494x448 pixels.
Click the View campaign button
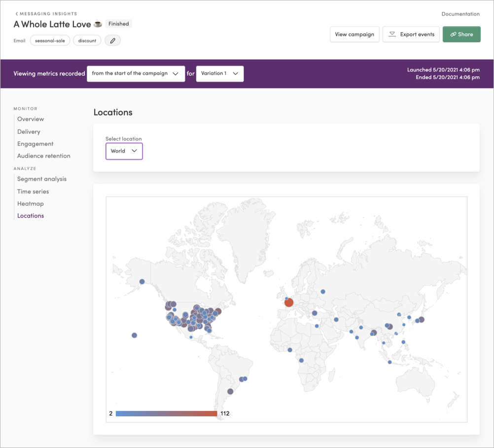(x=354, y=34)
